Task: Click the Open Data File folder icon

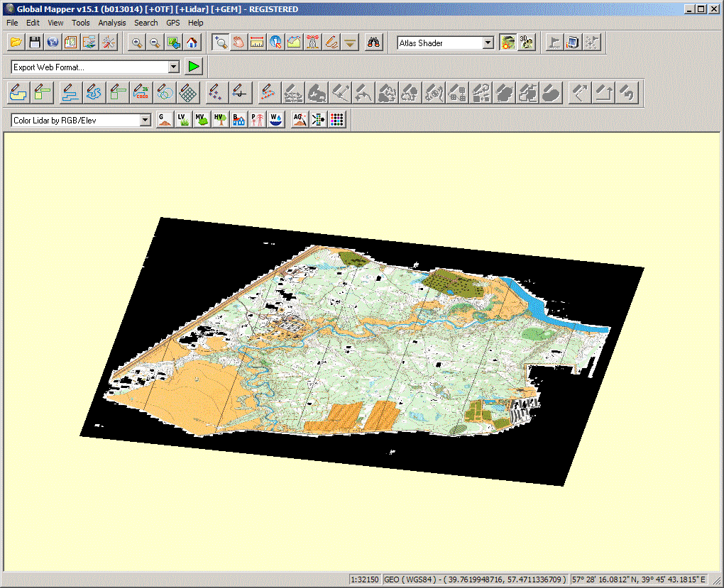Action: (x=16, y=43)
